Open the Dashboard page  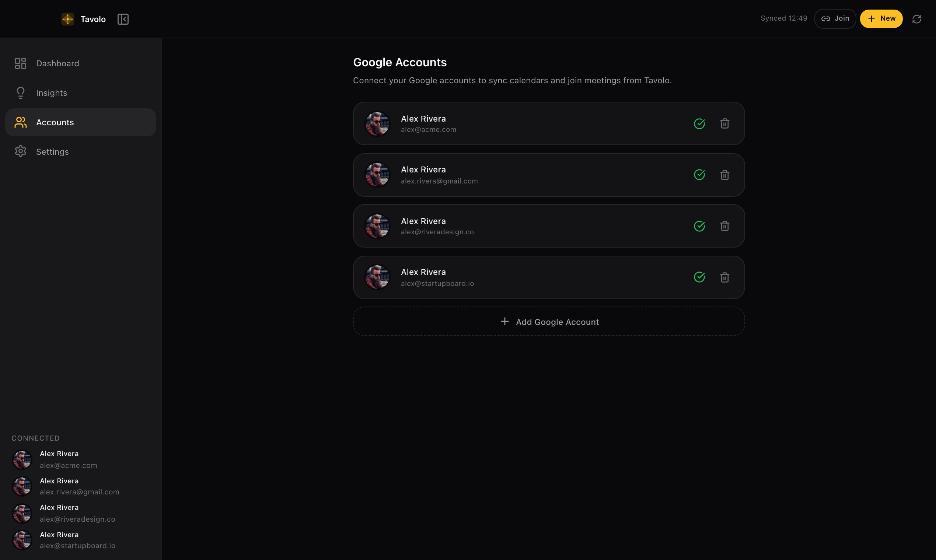57,63
